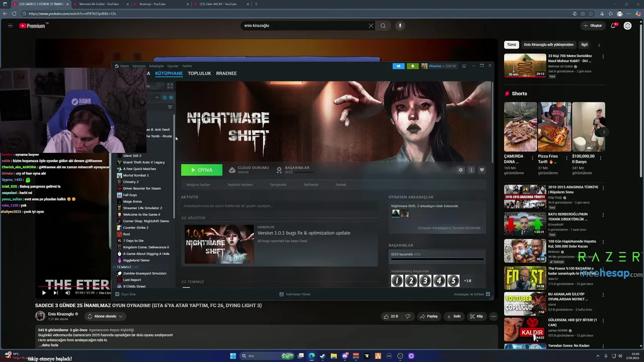Click the Oluştur create button

click(593, 26)
